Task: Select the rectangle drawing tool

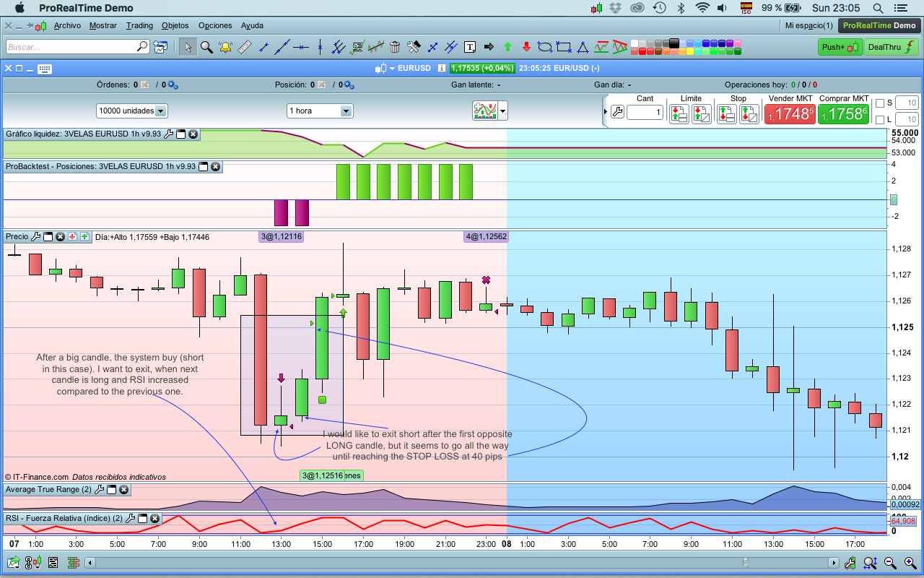Action: [564, 47]
